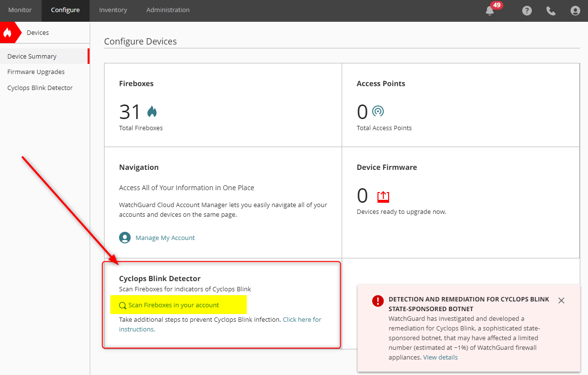Click Scan Fireboxes in your account link
Screen dimensions: 588x375
(174, 305)
